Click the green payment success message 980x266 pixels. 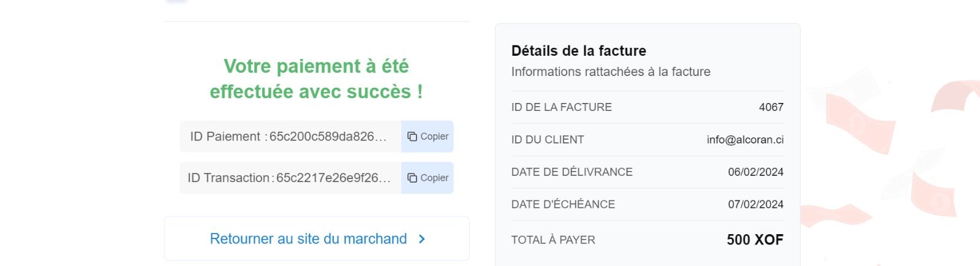click(316, 78)
